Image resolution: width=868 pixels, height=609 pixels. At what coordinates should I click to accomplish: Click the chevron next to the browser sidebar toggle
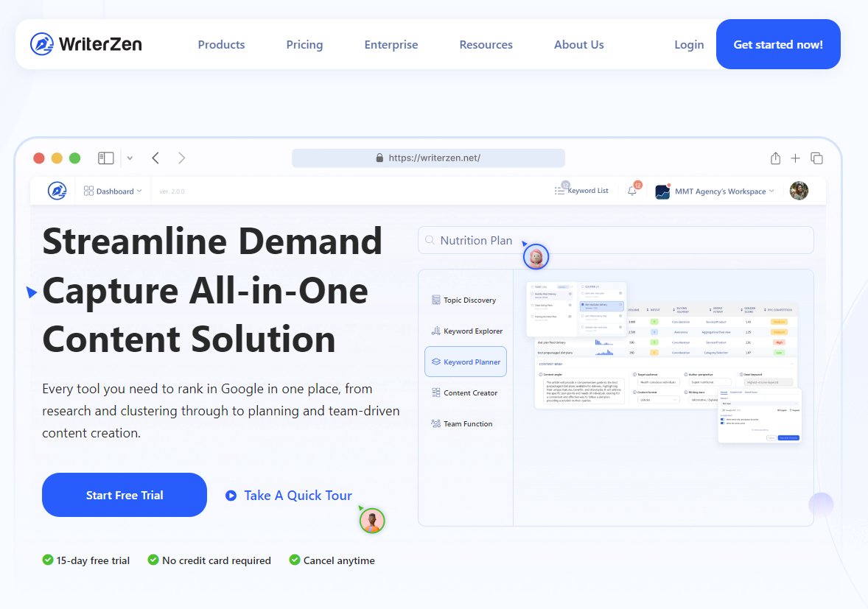tap(130, 158)
